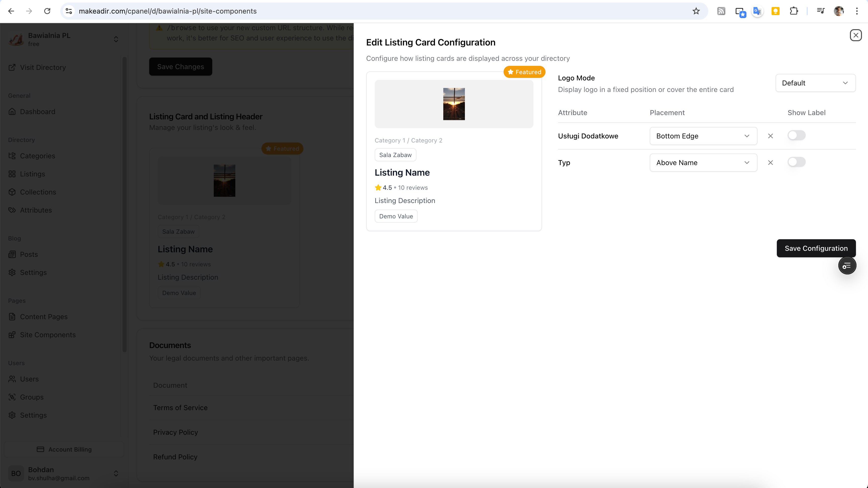This screenshot has height=488, width=868.
Task: Bookmark page with the star icon
Action: coord(696,11)
